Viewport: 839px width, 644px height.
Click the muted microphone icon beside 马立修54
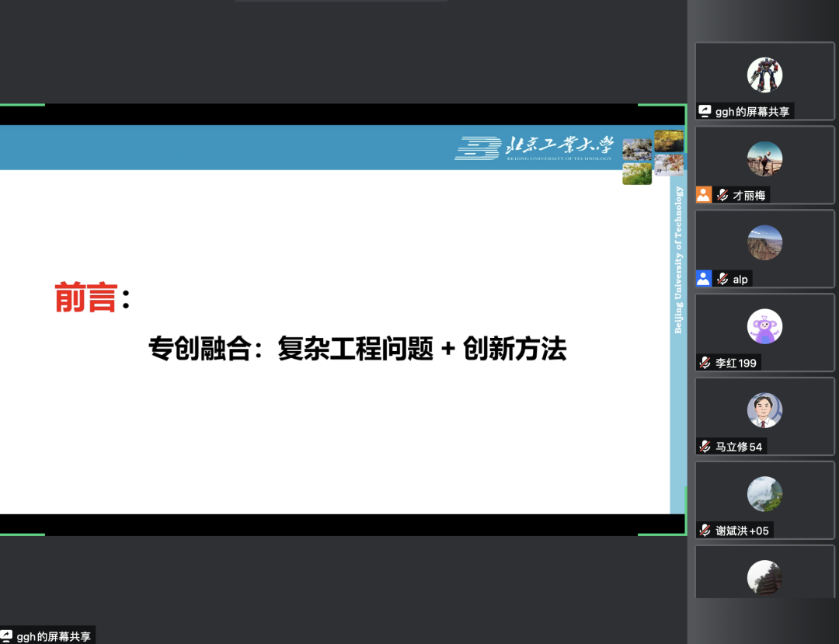pos(705,447)
